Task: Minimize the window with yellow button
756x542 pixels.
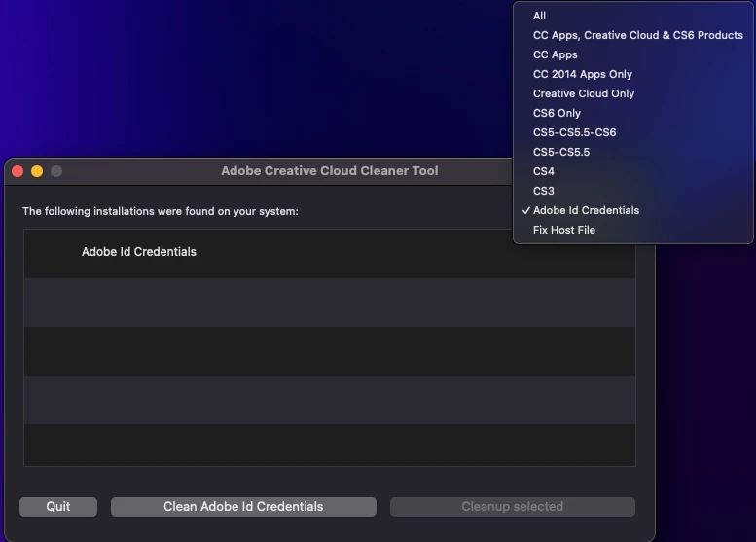Action: [37, 171]
